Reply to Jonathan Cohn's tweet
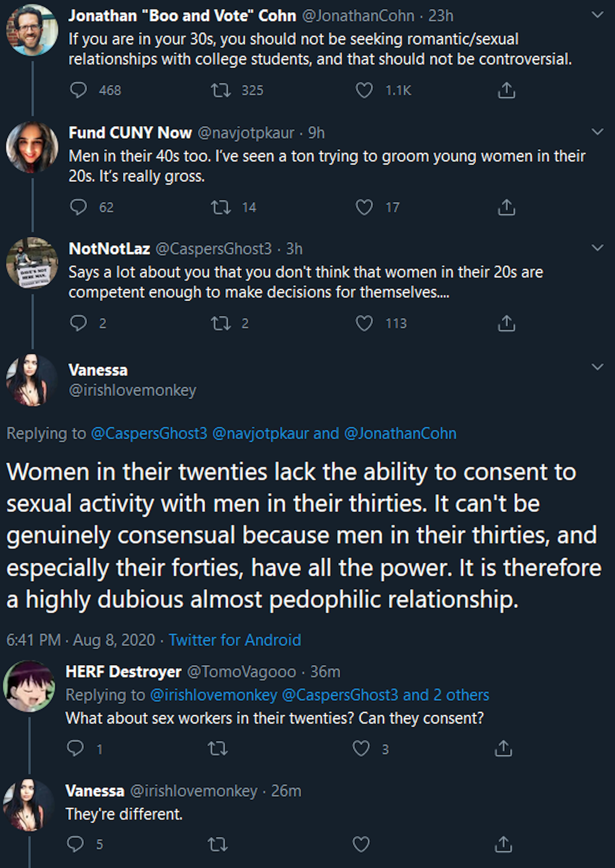 (x=79, y=90)
